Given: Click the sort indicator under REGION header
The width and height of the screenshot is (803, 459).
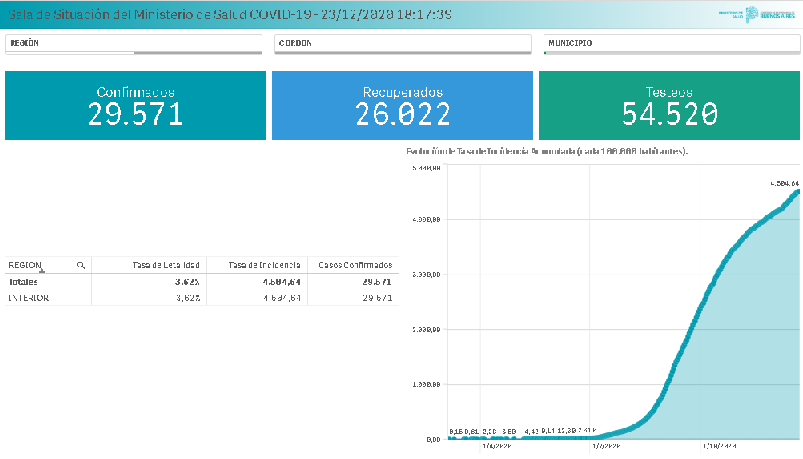Looking at the screenshot, I should point(42,271).
